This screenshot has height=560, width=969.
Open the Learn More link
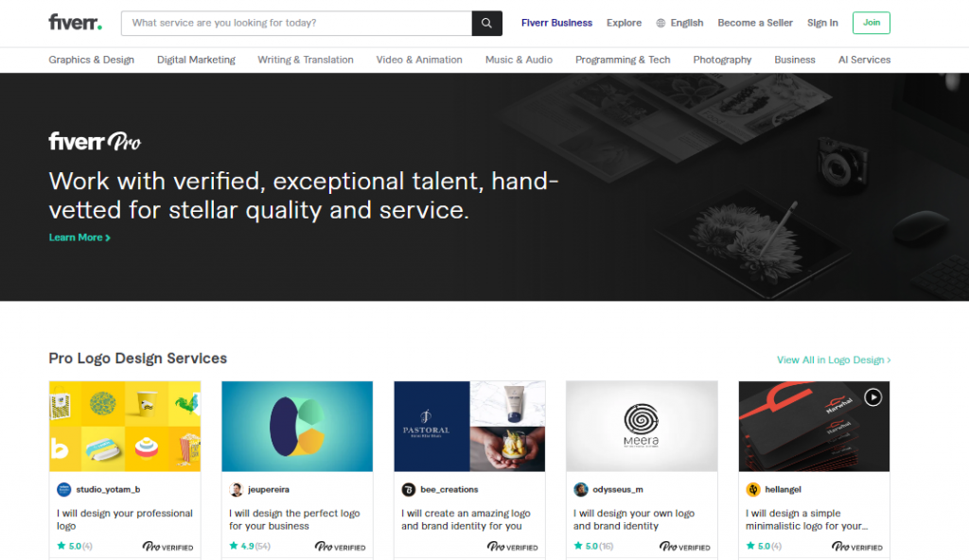point(79,237)
